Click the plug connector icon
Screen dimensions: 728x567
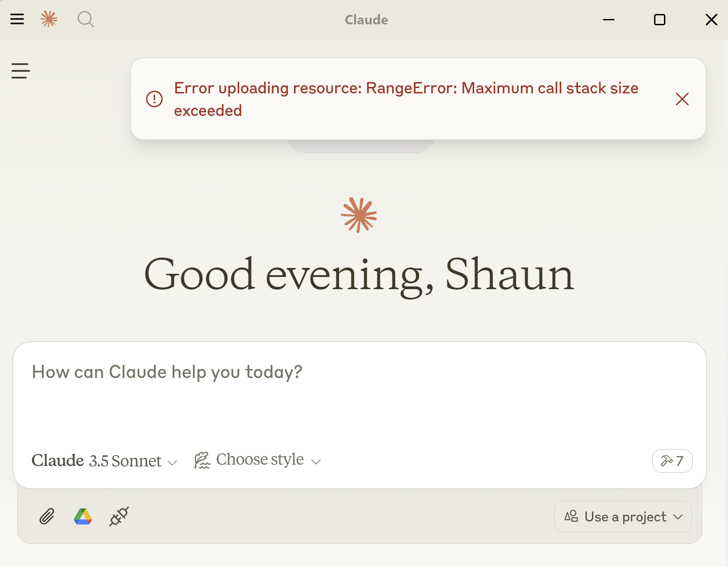click(x=119, y=516)
